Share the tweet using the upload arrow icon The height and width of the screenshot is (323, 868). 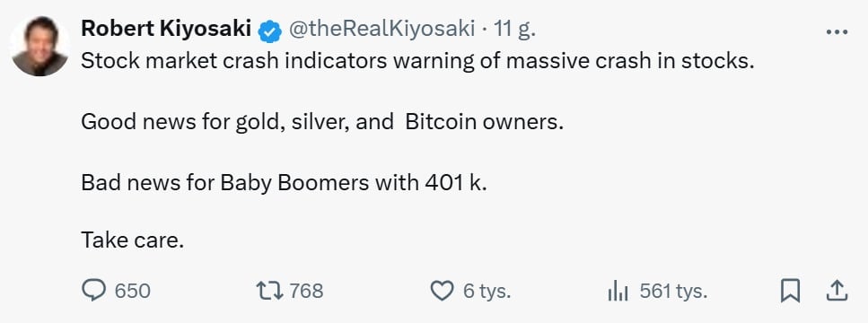pos(837,291)
